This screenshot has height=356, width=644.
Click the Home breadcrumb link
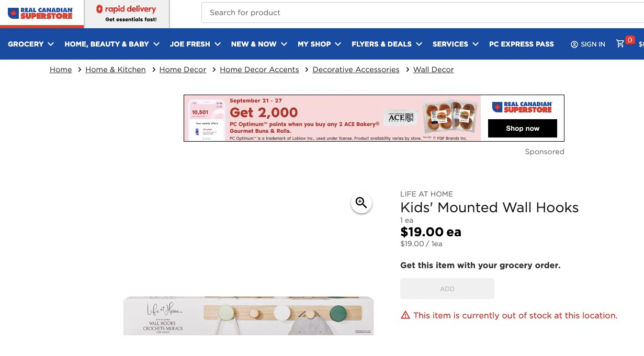61,70
